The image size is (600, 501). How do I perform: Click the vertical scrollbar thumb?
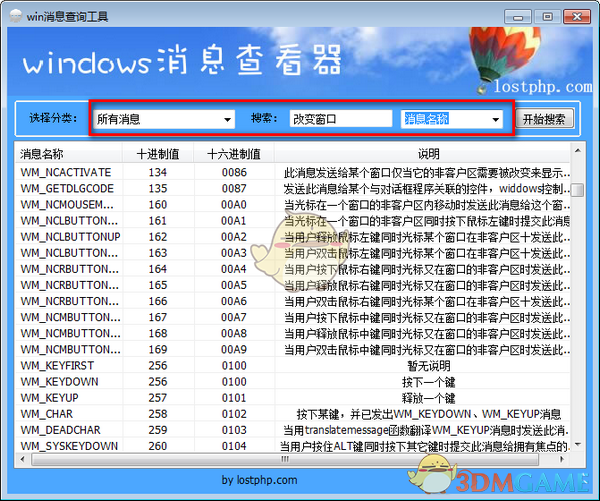[x=577, y=189]
